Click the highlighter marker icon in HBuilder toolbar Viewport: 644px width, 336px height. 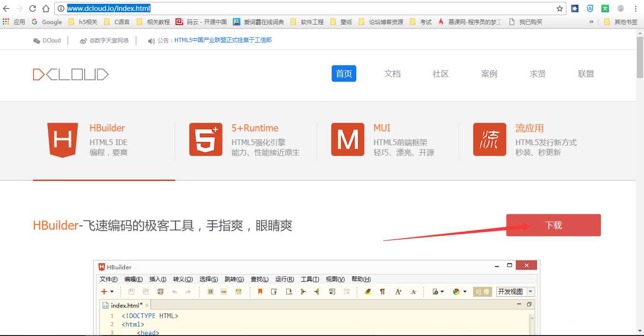[x=368, y=292]
